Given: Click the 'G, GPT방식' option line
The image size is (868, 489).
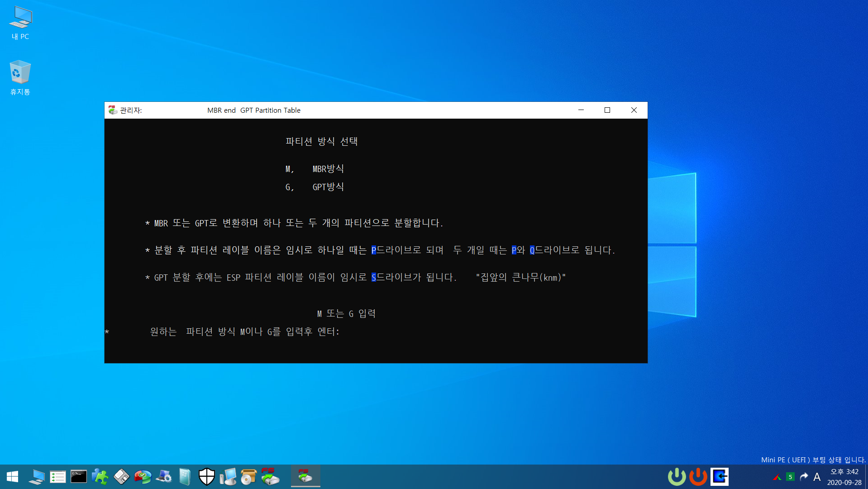Looking at the screenshot, I should point(315,187).
